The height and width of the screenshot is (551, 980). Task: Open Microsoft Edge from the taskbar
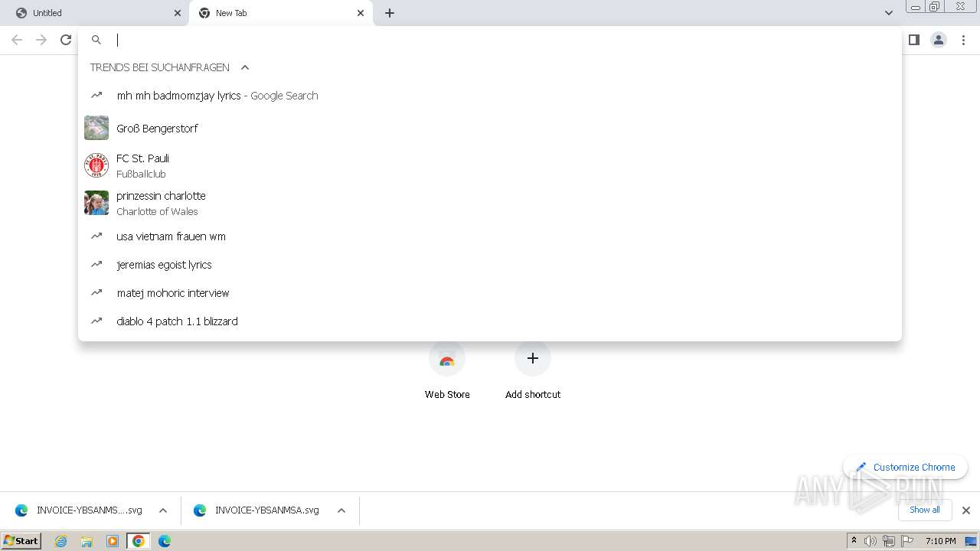(x=165, y=541)
